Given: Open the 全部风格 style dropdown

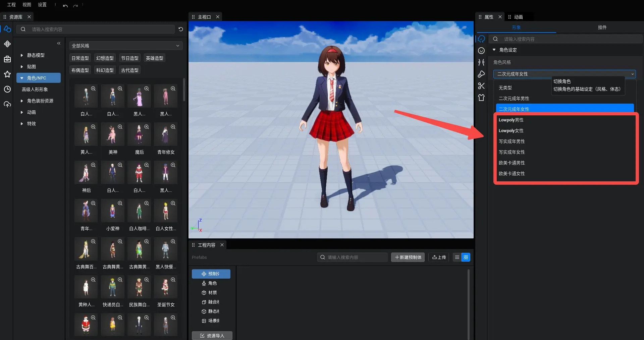Looking at the screenshot, I should [x=126, y=46].
